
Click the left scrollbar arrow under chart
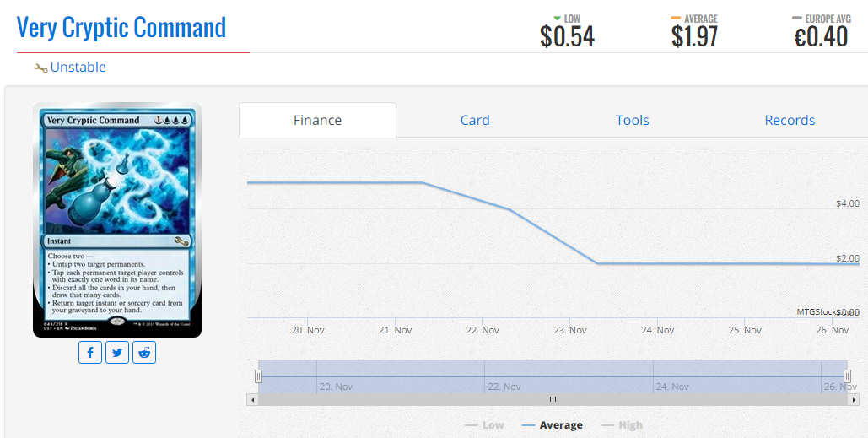(x=252, y=399)
